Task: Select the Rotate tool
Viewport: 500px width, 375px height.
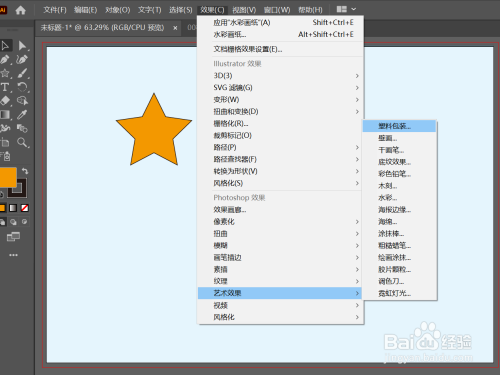Action: 22,87
